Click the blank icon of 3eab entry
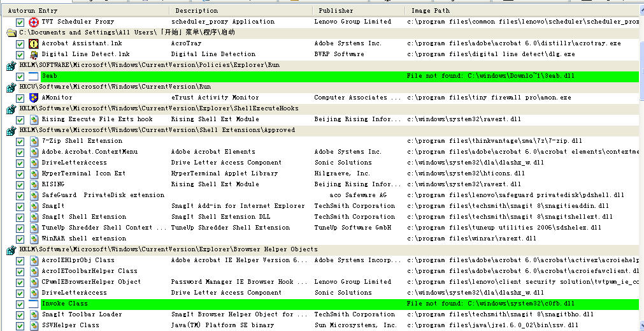The height and width of the screenshot is (331, 644). coord(34,77)
